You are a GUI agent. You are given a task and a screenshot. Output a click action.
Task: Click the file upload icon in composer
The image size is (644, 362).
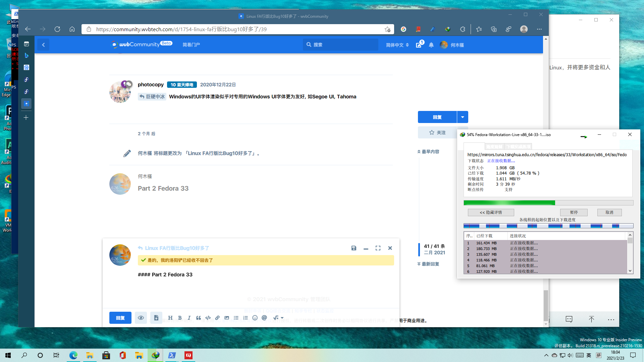point(156,318)
